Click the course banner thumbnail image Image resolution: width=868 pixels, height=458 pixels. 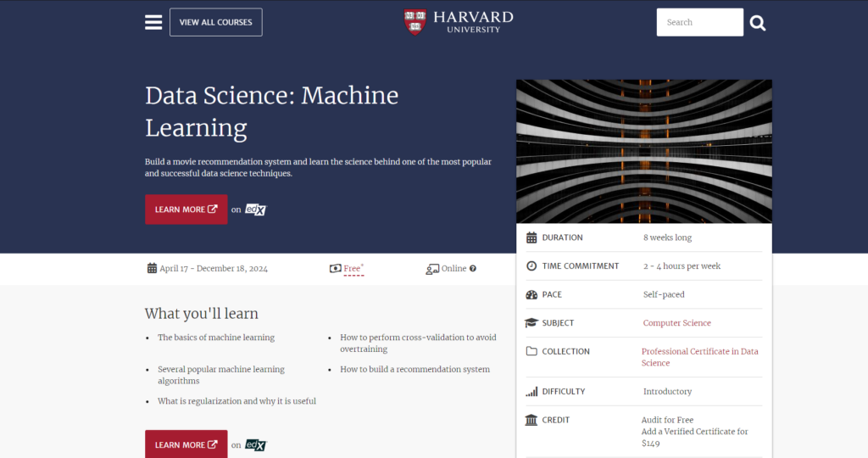coord(643,151)
